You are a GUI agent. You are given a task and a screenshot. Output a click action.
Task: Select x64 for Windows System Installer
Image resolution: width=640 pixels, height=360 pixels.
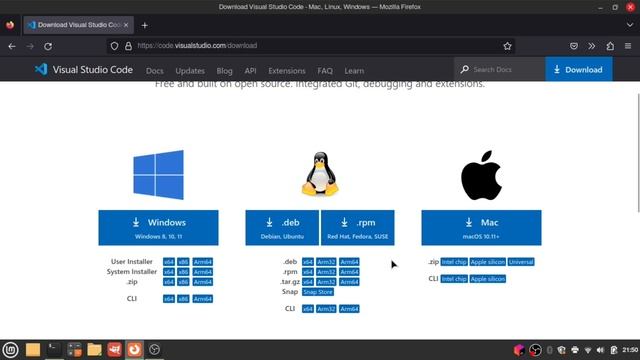(x=169, y=272)
